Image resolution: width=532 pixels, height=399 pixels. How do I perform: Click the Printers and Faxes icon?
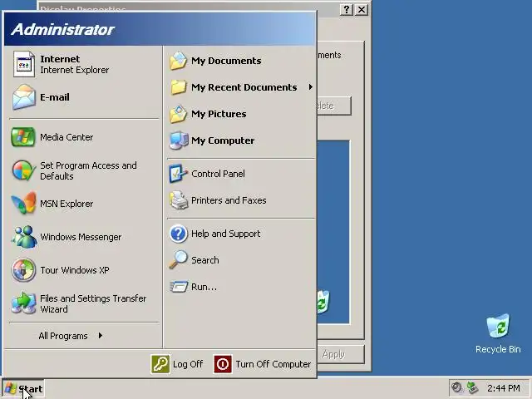pyautogui.click(x=179, y=200)
